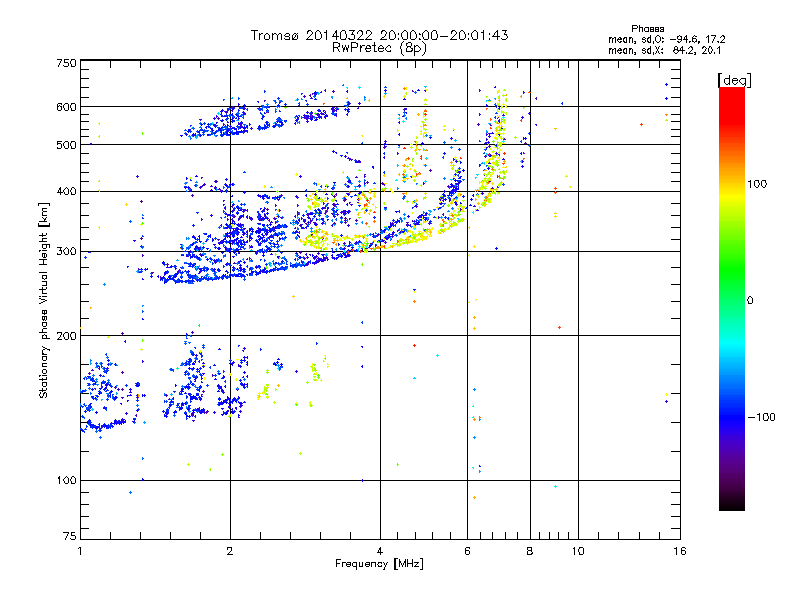
Task: Click the x-axis label '16'
Action: (x=680, y=551)
